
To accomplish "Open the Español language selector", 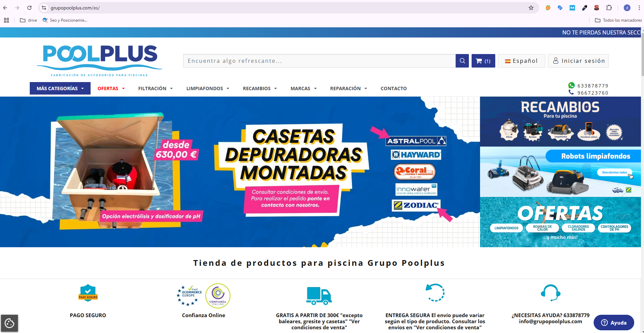I will [521, 61].
